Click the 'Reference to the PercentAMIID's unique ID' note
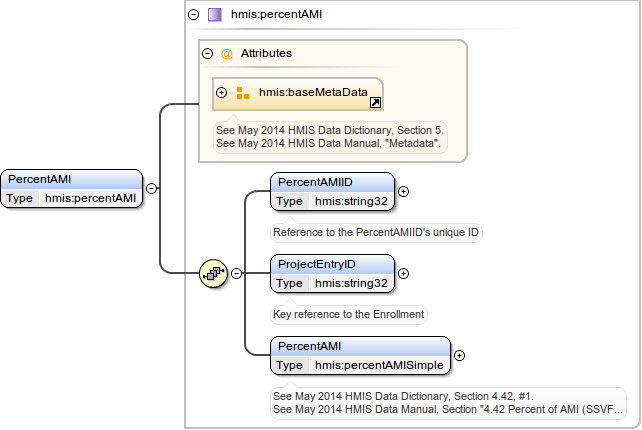Screen dimensions: 642x430 pos(377,232)
